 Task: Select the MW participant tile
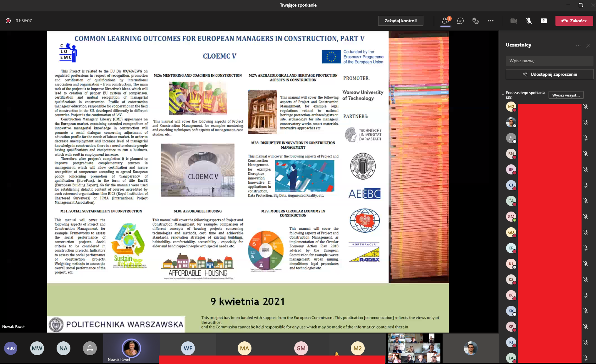point(37,348)
